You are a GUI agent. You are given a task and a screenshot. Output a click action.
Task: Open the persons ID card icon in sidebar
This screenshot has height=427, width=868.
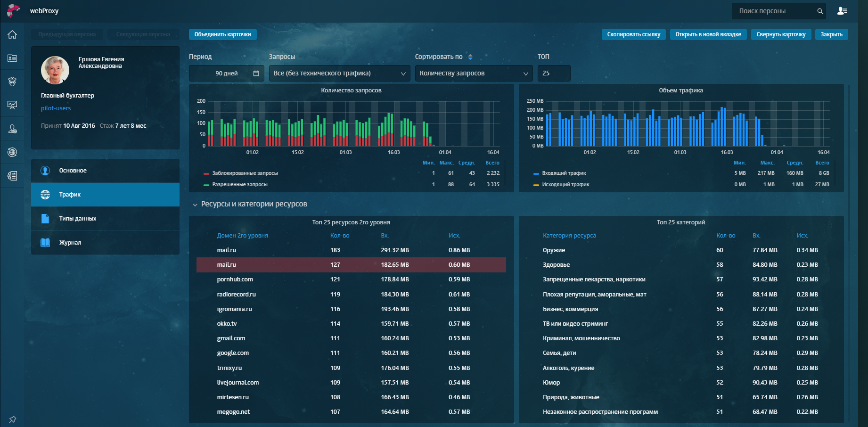[x=12, y=58]
